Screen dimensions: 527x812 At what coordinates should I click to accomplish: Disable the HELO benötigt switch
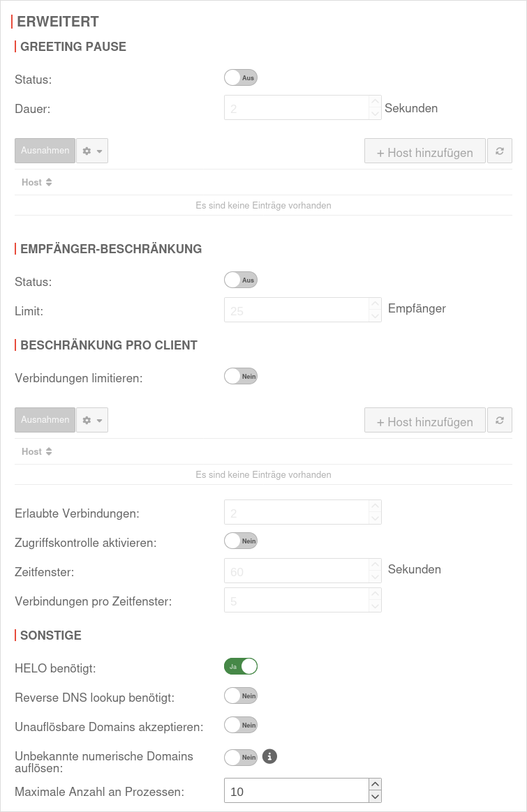[x=241, y=667]
